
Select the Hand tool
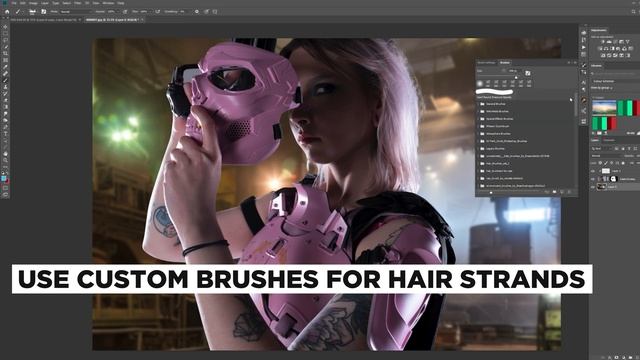tap(6, 153)
